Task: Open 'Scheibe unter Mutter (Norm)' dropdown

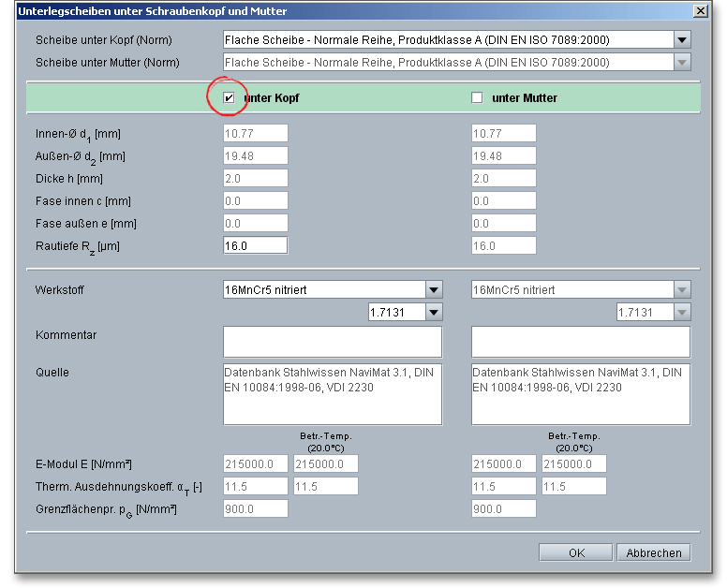Action: [x=682, y=63]
